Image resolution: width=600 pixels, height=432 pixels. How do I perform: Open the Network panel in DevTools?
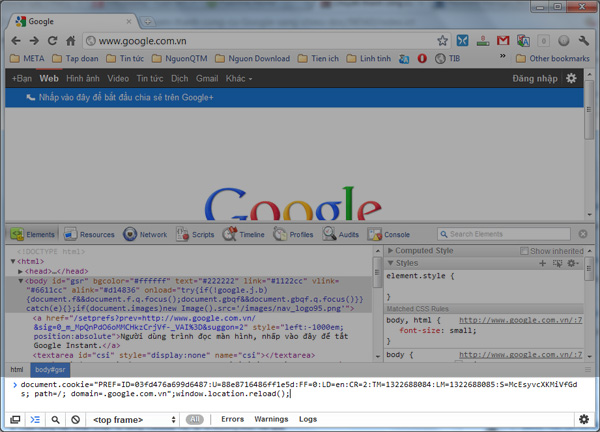[x=145, y=234]
